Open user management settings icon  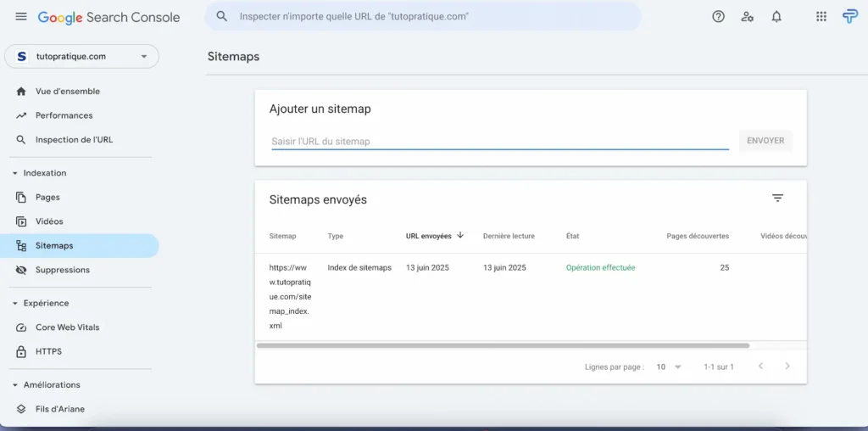(x=748, y=17)
